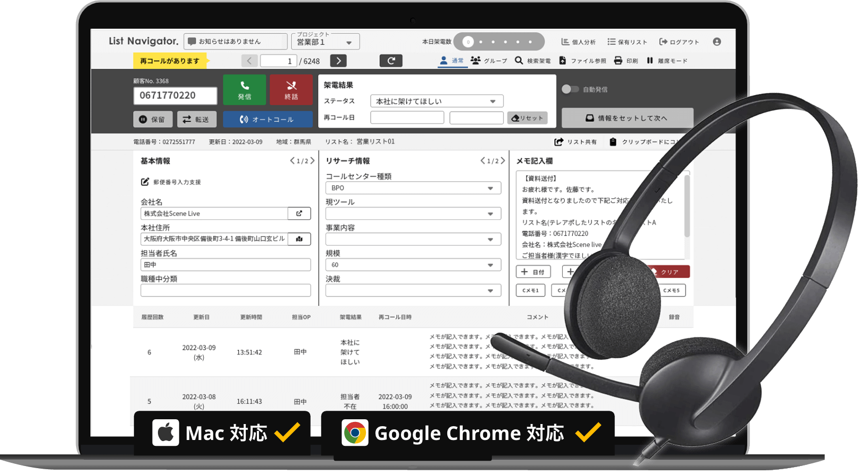Open the 現ツール dropdown
This screenshot has height=474, width=868.
pyautogui.click(x=413, y=214)
